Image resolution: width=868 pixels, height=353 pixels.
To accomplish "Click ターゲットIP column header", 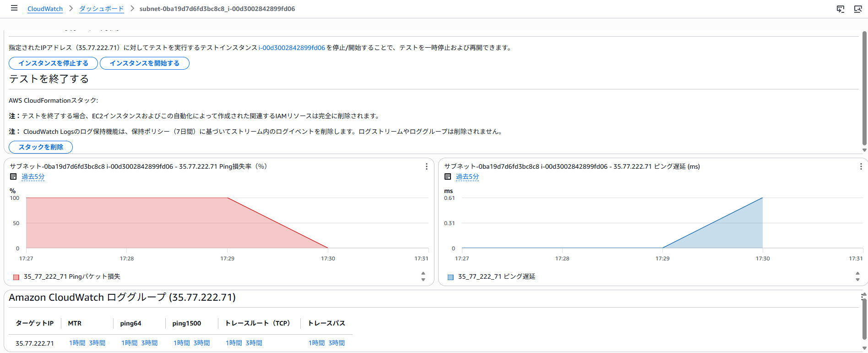I will click(35, 323).
